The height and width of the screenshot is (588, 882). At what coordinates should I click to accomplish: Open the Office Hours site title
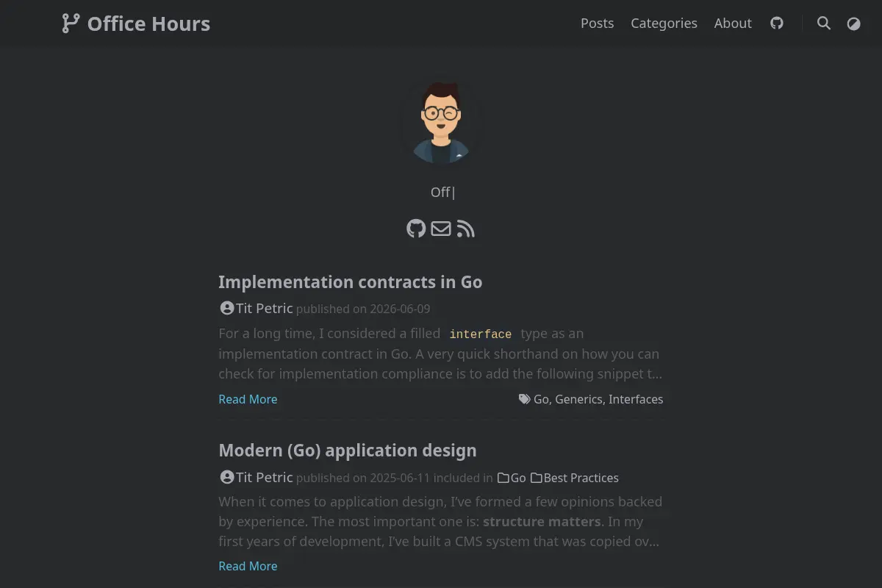click(148, 24)
